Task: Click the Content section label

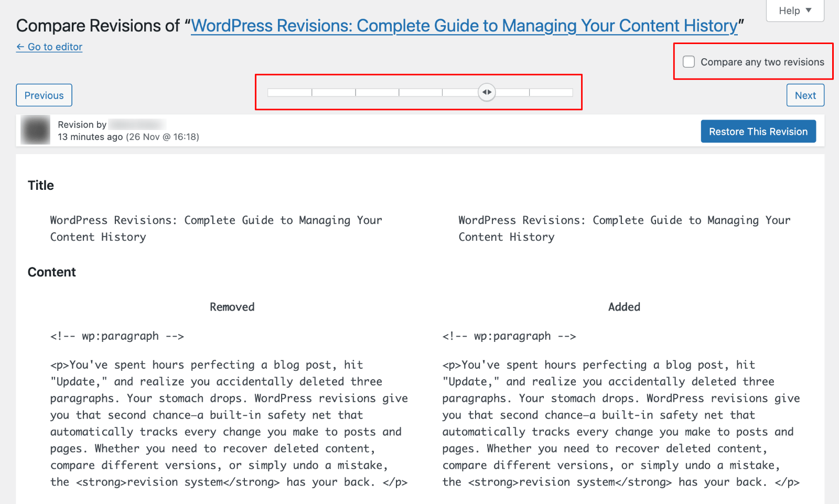Action: (x=51, y=272)
